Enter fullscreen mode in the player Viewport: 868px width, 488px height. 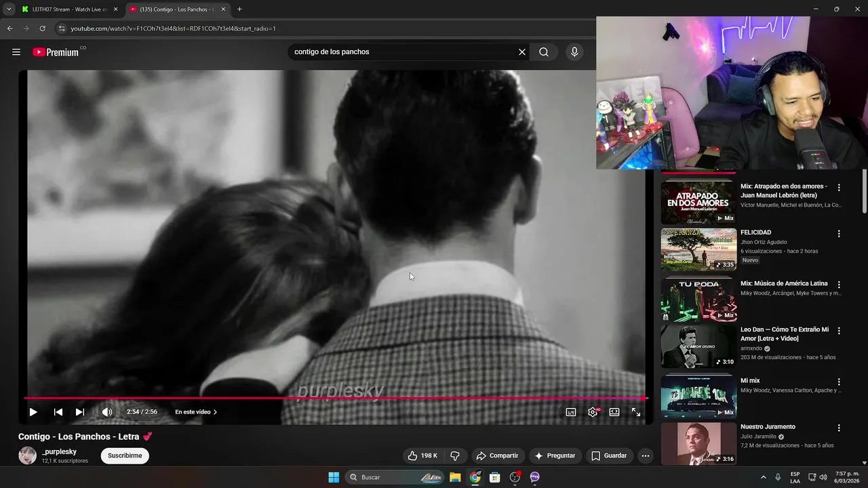click(x=636, y=412)
